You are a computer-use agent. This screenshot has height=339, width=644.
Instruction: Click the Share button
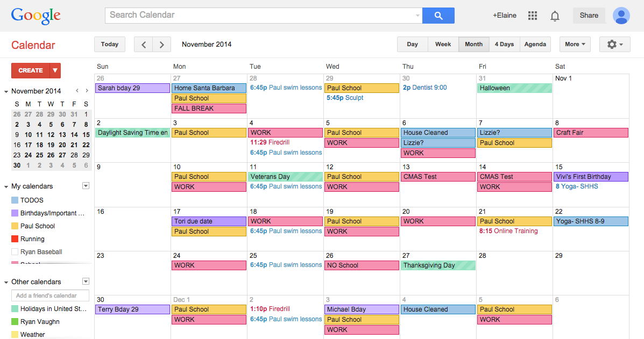pos(589,16)
